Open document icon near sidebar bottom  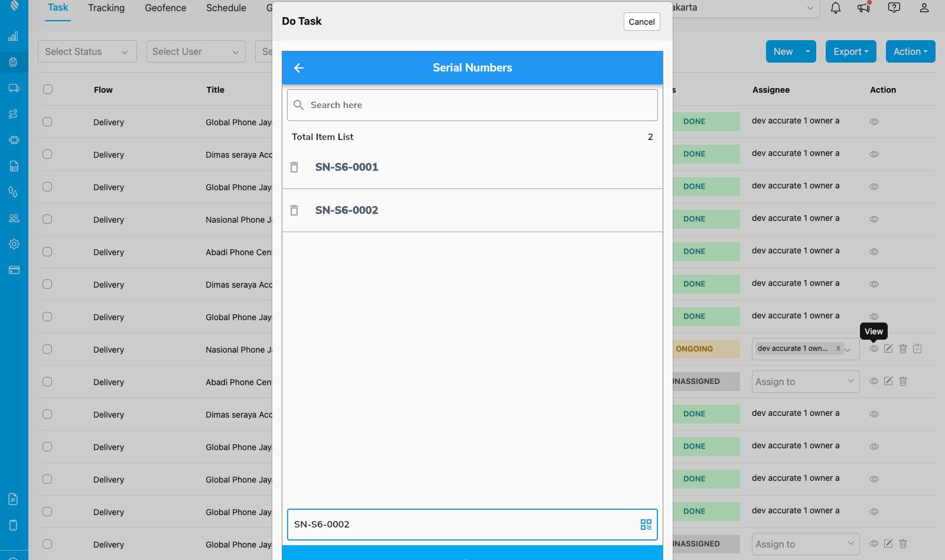13,499
